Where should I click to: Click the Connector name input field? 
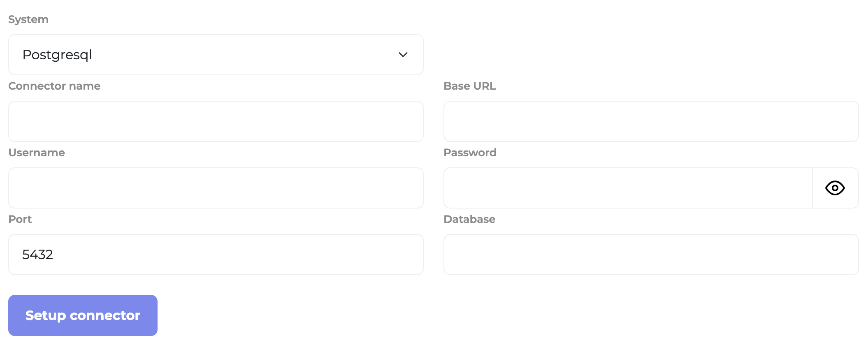[x=216, y=121]
